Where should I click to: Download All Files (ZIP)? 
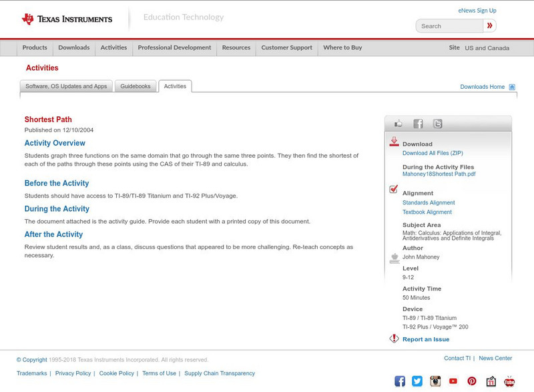click(433, 153)
